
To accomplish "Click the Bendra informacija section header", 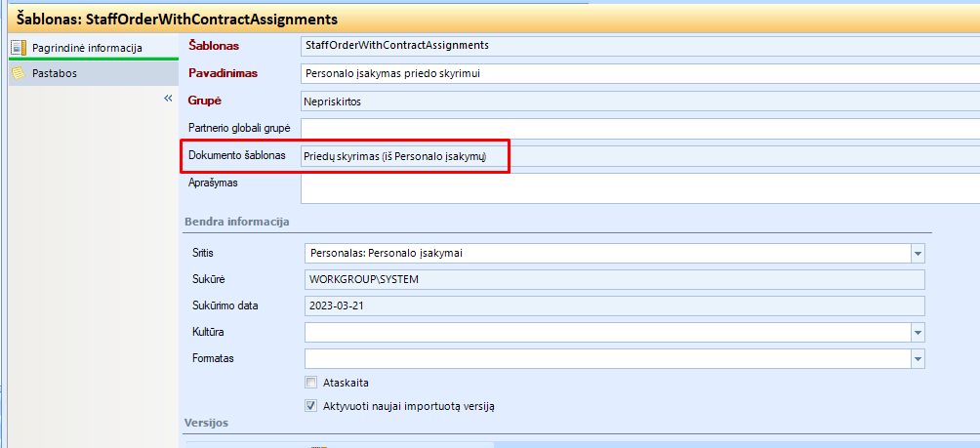I will (235, 222).
